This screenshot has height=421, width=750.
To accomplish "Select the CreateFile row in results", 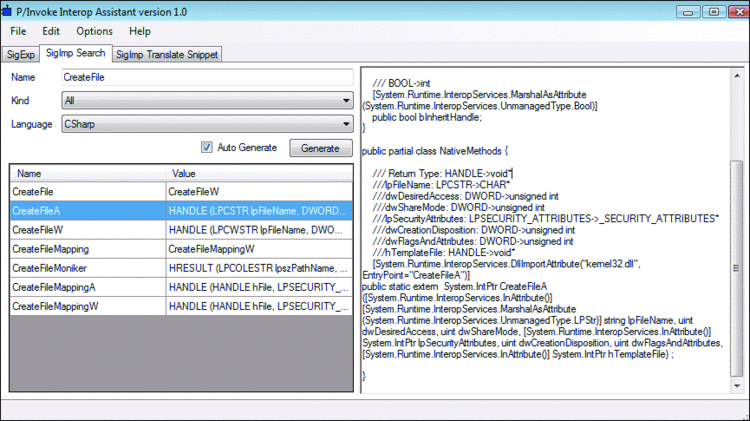I will [x=181, y=192].
